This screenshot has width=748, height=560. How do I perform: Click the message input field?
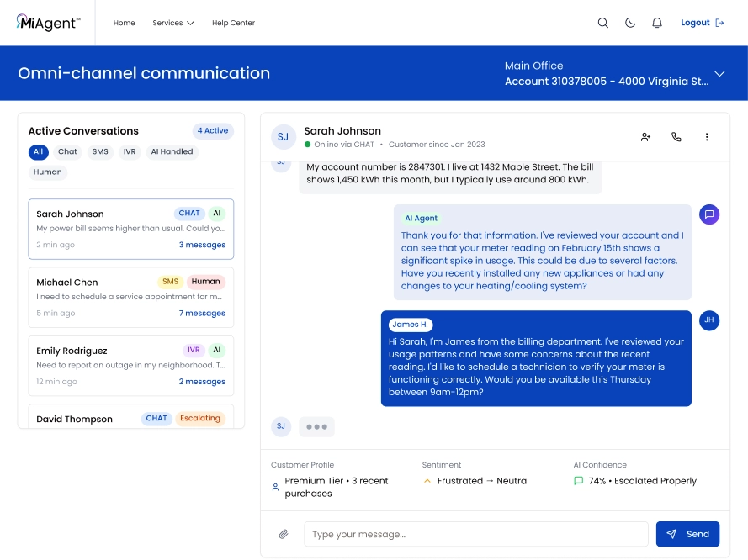475,534
